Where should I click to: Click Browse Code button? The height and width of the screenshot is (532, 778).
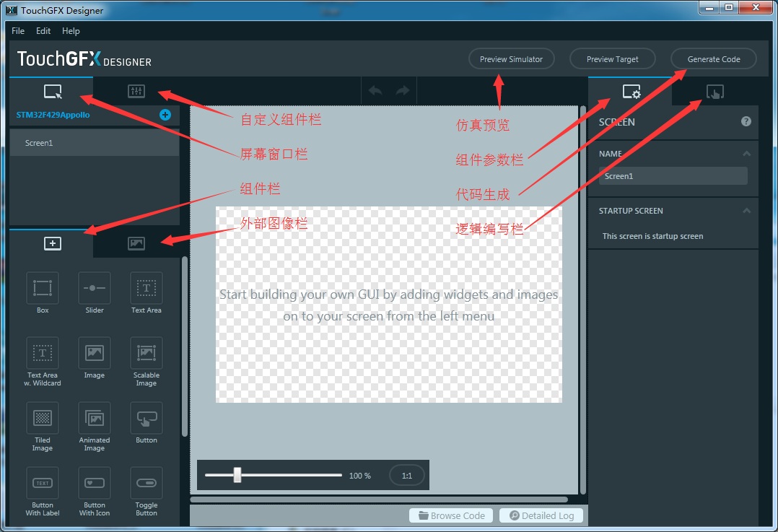451,515
